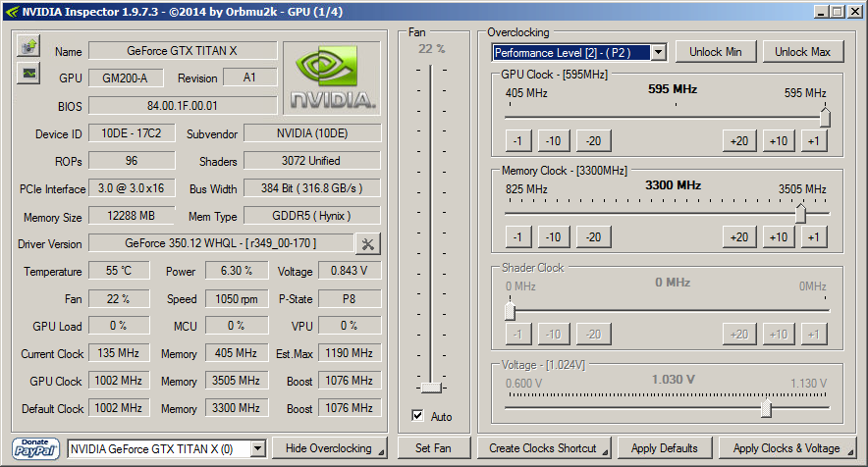
Task: Decrease GPU Clock by 20 MHz
Action: click(593, 141)
